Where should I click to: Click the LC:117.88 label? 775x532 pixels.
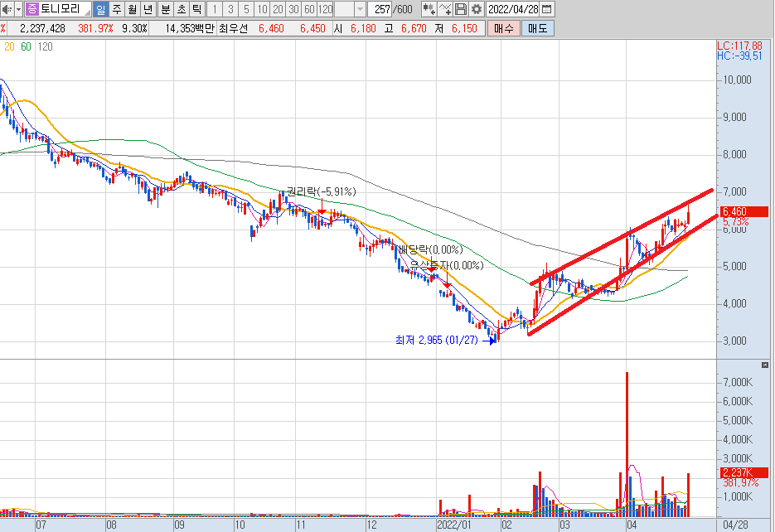pos(739,46)
